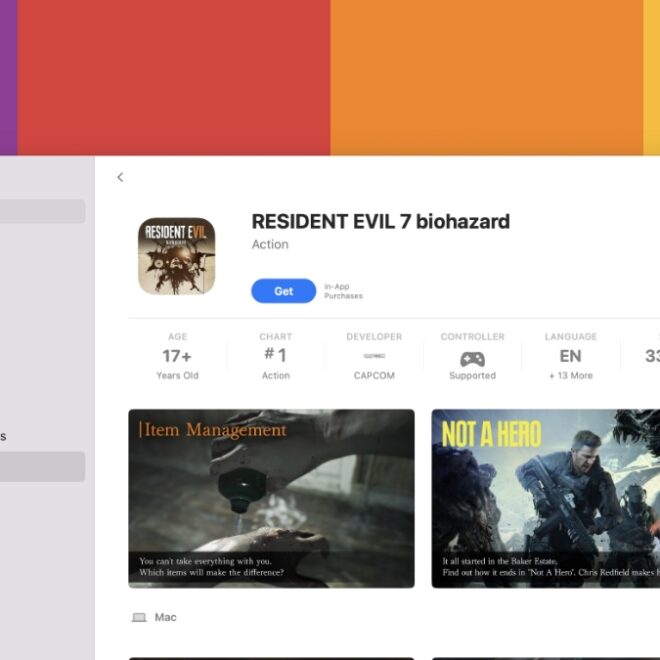Image resolution: width=660 pixels, height=660 pixels.
Task: View EN + 13 More languages
Action: (571, 356)
